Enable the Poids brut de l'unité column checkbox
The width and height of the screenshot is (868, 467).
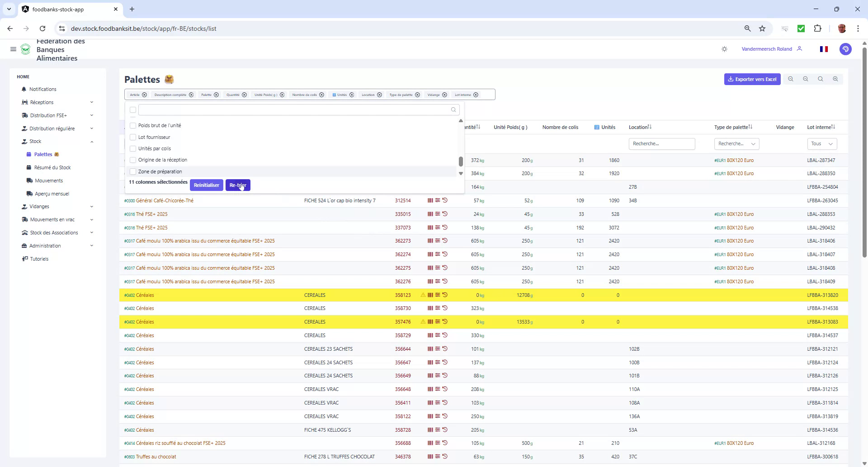tap(132, 125)
